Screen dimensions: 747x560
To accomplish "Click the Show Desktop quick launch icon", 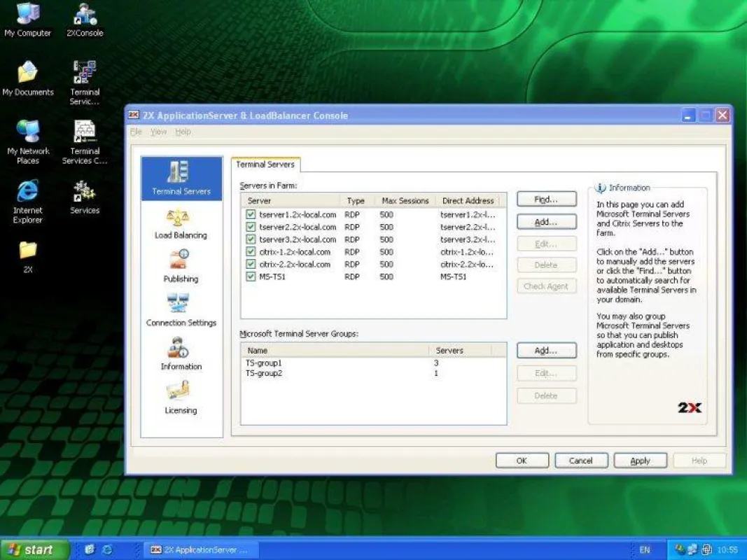I will [x=90, y=549].
